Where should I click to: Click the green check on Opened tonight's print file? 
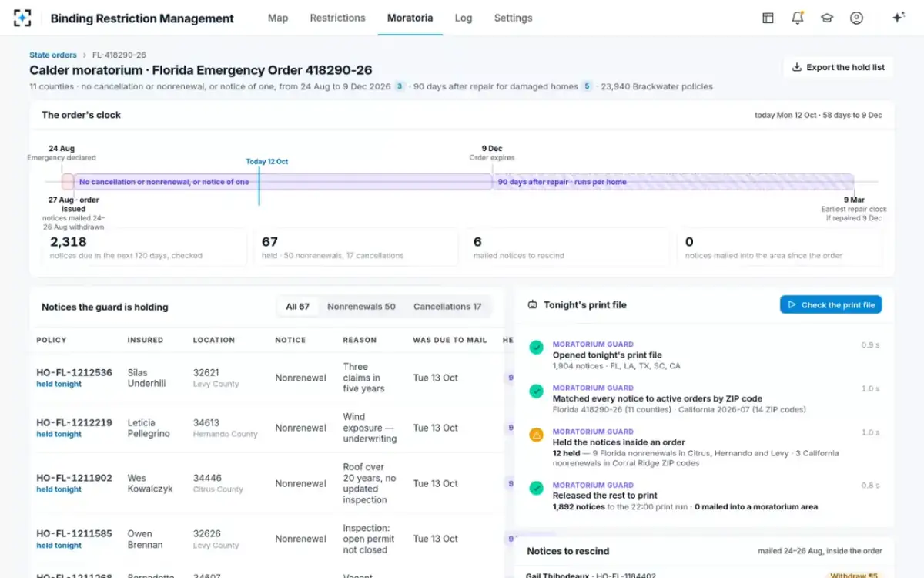[x=536, y=348]
